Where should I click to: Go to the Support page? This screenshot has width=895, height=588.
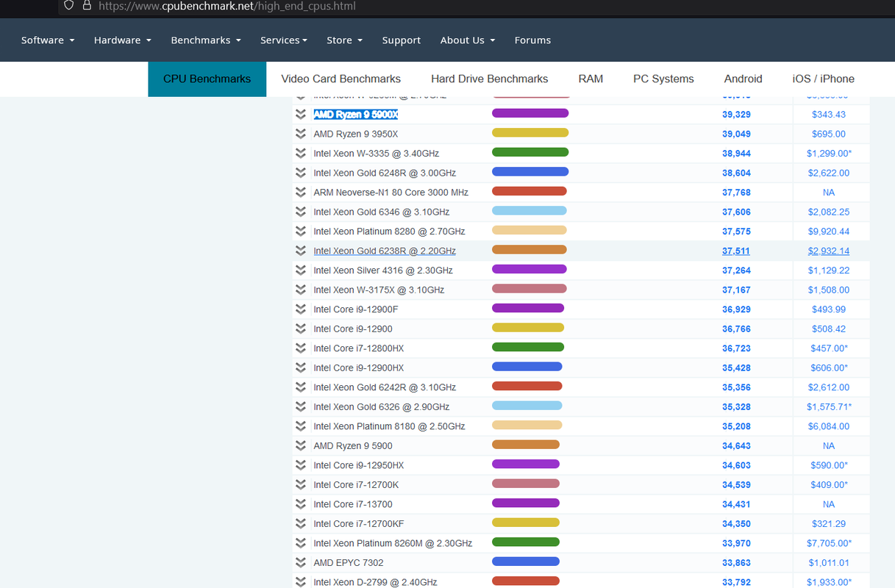[402, 40]
